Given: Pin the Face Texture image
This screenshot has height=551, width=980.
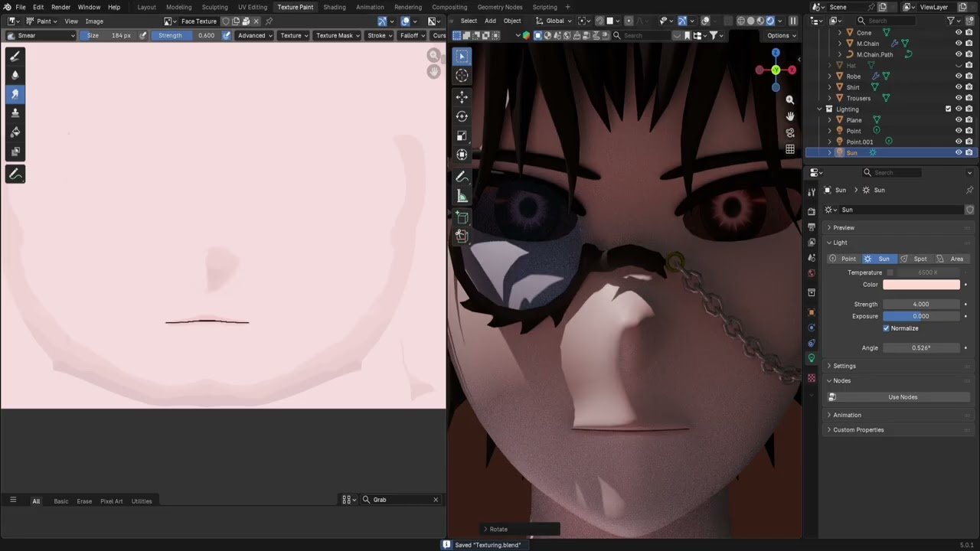Looking at the screenshot, I should pos(269,21).
